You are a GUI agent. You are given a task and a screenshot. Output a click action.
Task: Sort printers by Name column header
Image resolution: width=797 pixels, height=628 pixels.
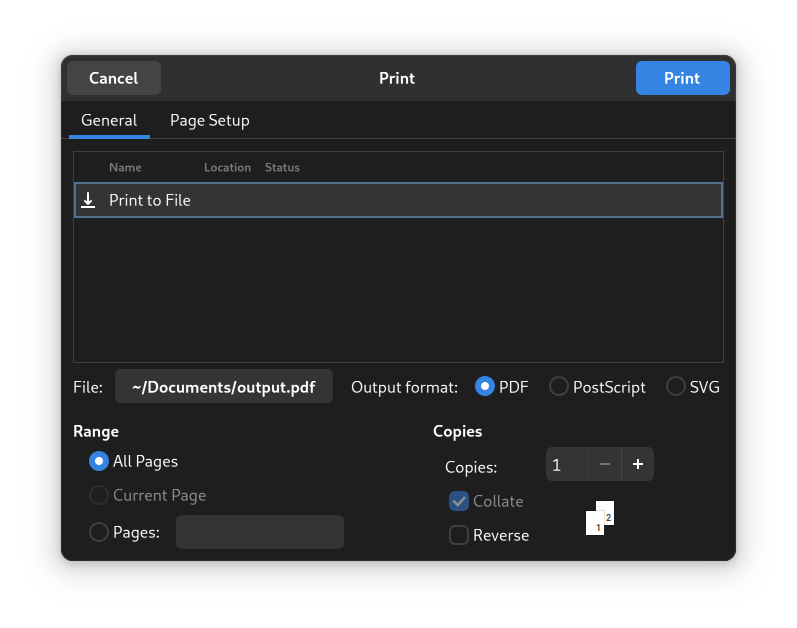pos(125,167)
